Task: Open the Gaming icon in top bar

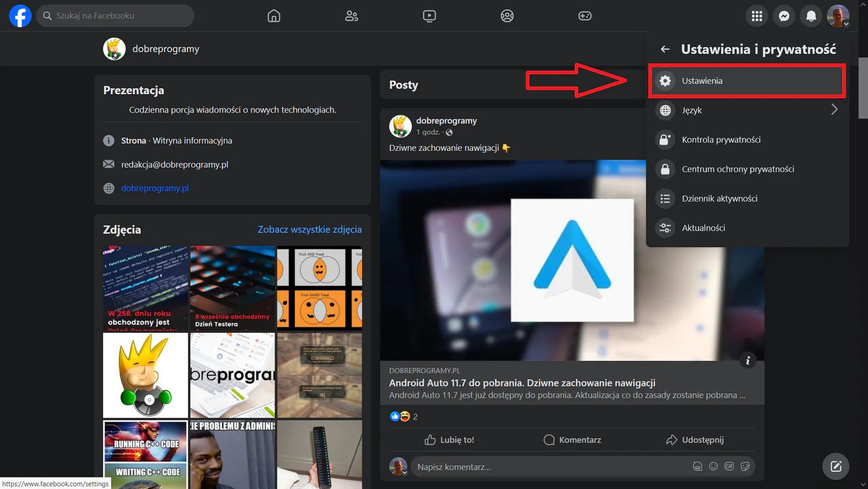Action: 584,16
